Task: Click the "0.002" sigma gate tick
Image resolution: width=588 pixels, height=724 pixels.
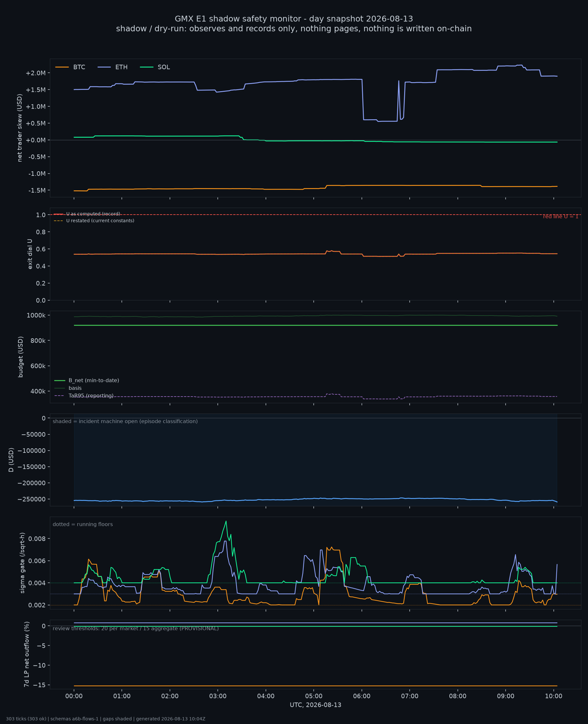Action: click(36, 605)
